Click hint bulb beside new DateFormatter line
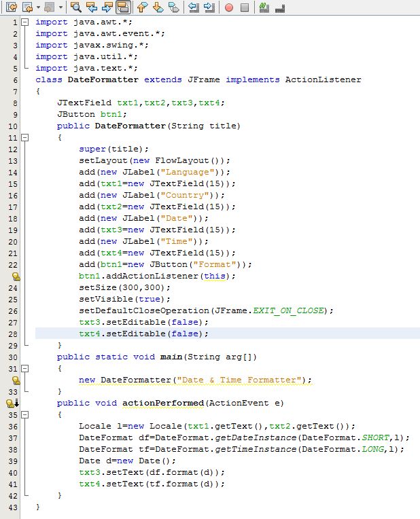The width and height of the screenshot is (420, 519). [16, 380]
